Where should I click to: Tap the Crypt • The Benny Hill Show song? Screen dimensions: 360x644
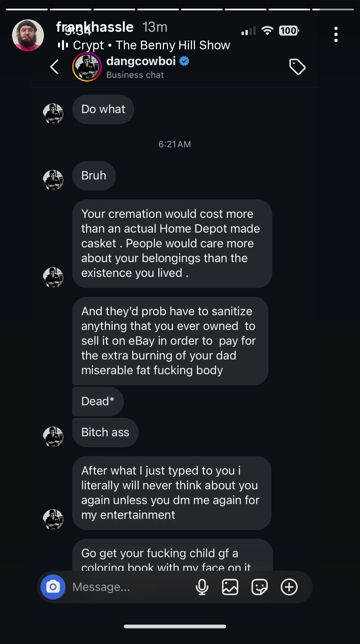click(x=152, y=45)
